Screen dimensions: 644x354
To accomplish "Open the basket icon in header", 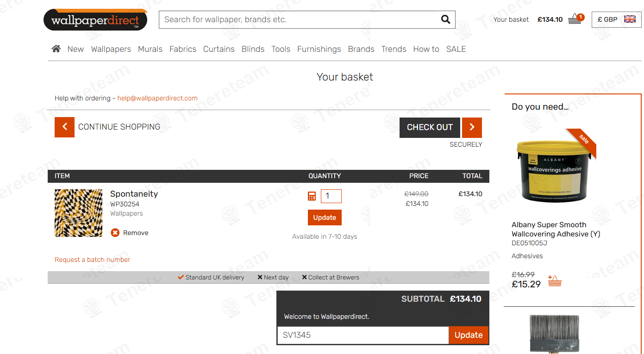I will (x=575, y=19).
